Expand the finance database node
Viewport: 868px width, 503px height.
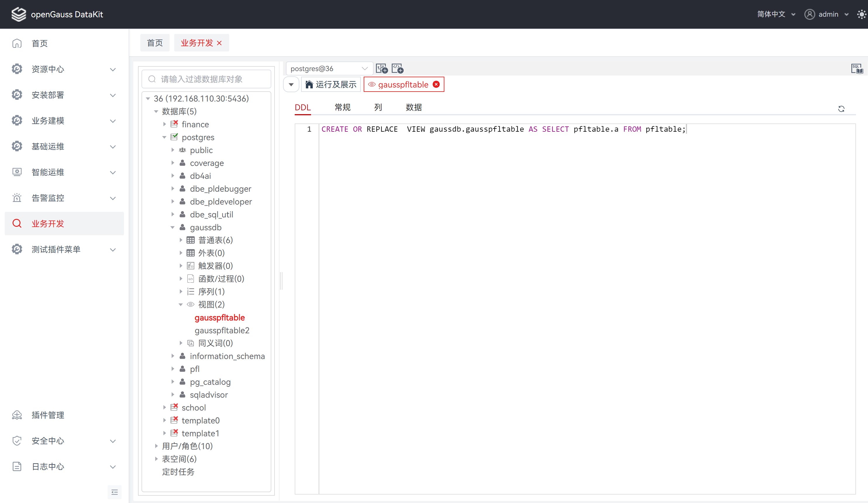tap(164, 124)
